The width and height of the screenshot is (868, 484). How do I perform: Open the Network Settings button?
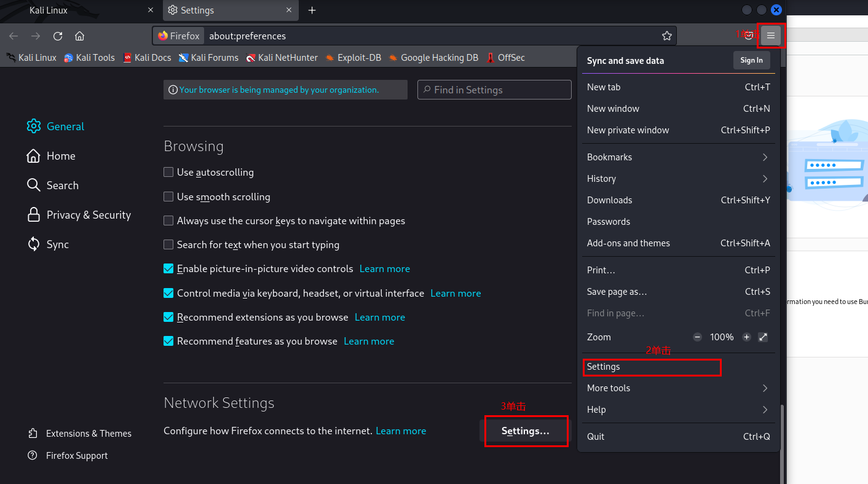pos(526,431)
